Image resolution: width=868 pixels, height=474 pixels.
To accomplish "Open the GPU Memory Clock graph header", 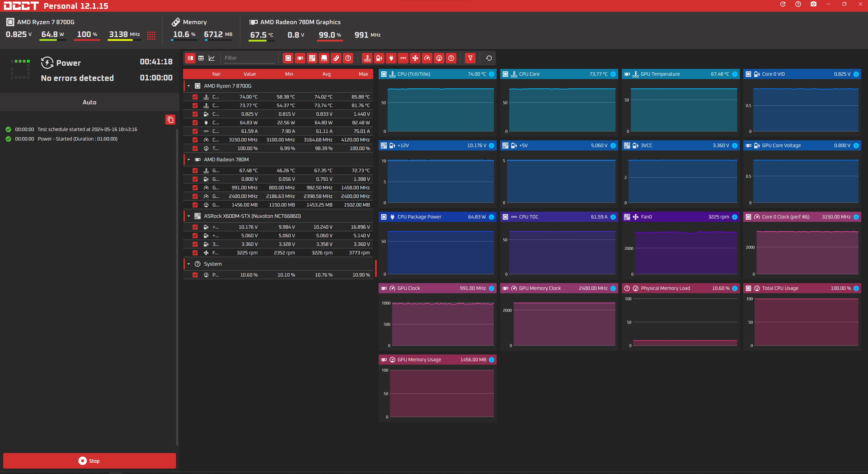I will 559,288.
